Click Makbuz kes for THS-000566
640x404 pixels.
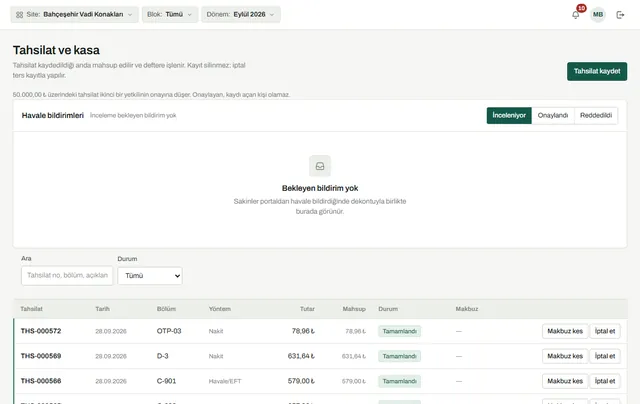(565, 381)
